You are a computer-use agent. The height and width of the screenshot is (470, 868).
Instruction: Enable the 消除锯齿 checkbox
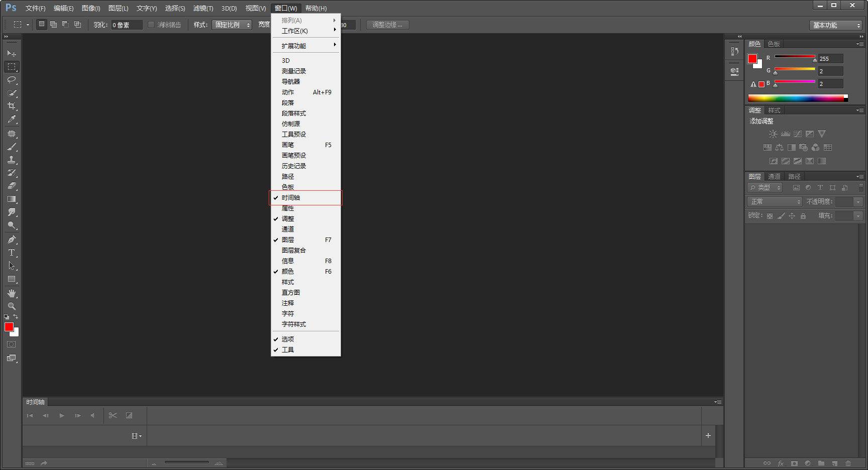(x=151, y=25)
